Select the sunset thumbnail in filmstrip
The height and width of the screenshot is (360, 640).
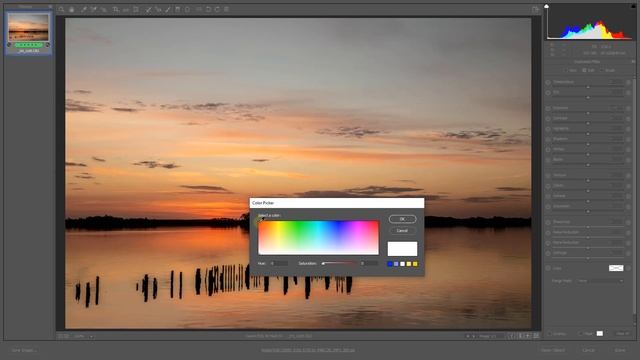pyautogui.click(x=28, y=27)
